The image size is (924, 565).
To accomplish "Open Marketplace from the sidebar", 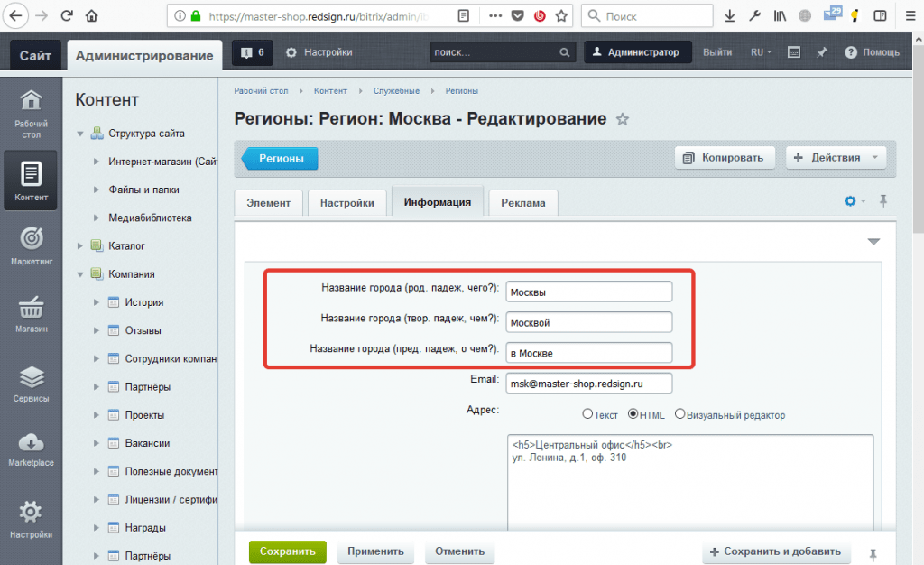I will click(x=31, y=449).
